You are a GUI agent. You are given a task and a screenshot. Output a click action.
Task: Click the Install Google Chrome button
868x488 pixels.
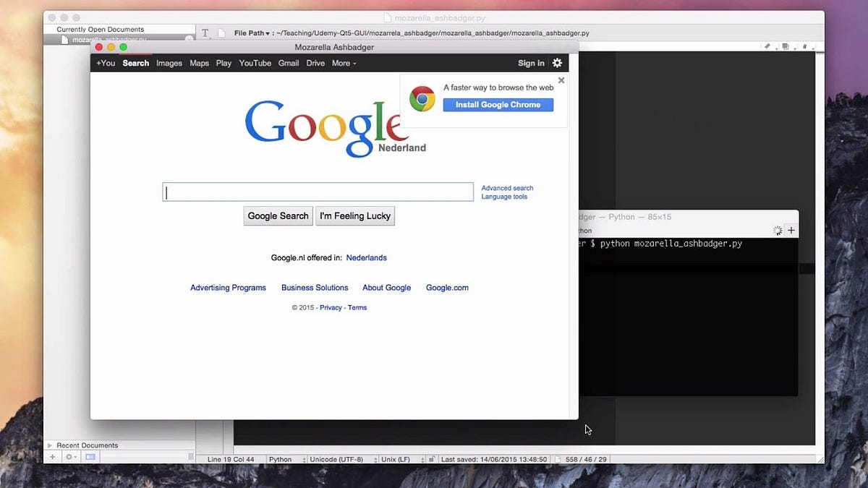pyautogui.click(x=498, y=105)
